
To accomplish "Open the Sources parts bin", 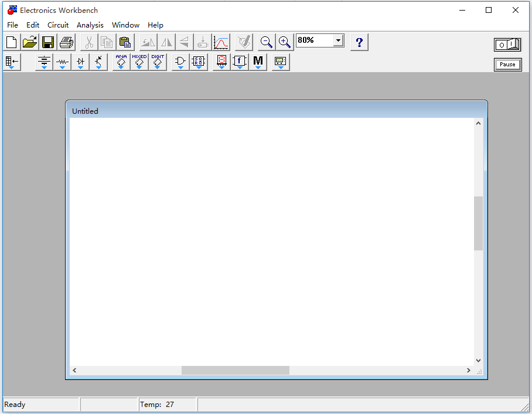I will click(x=44, y=62).
